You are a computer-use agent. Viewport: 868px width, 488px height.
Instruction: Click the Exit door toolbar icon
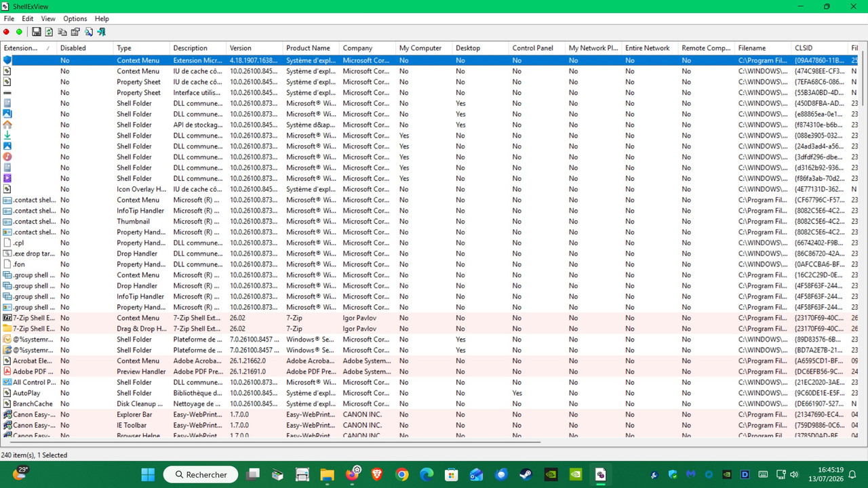point(101,32)
